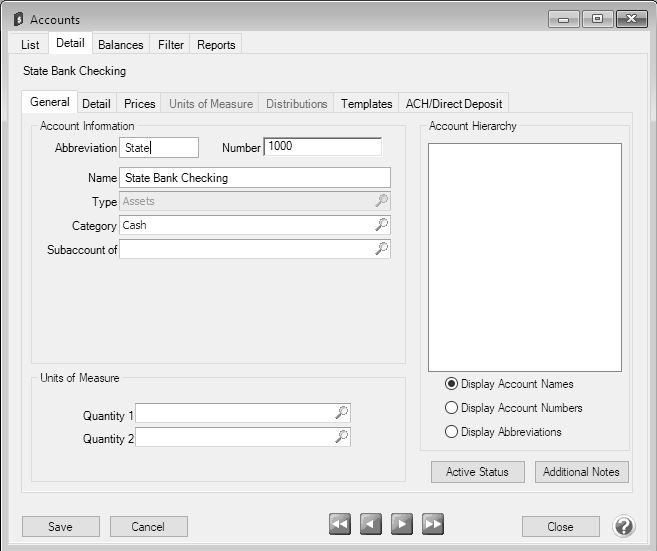Open the Quantity 2 lookup magnifier

(x=341, y=437)
